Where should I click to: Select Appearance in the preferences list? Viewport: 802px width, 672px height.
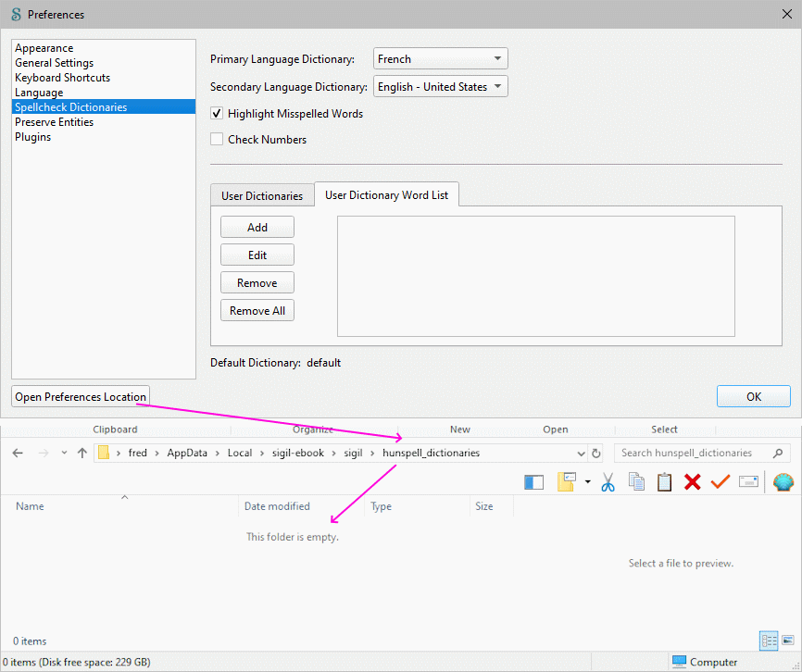pos(104,48)
